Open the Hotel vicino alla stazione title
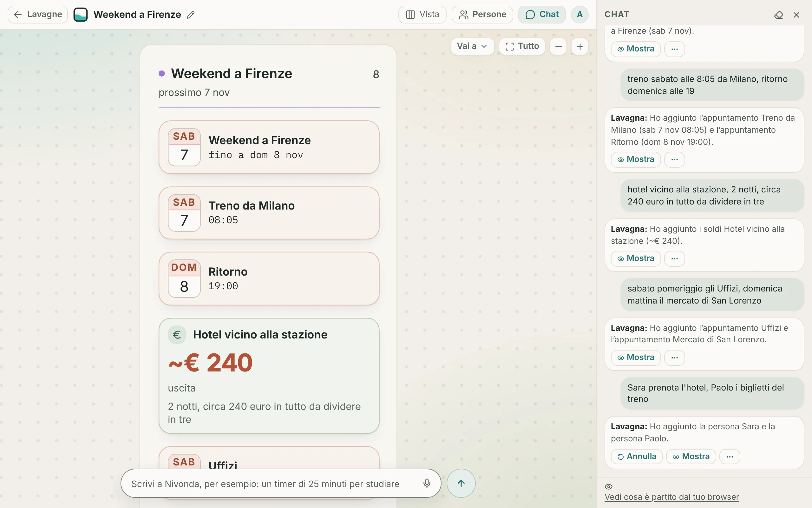The image size is (812, 508). (x=260, y=335)
